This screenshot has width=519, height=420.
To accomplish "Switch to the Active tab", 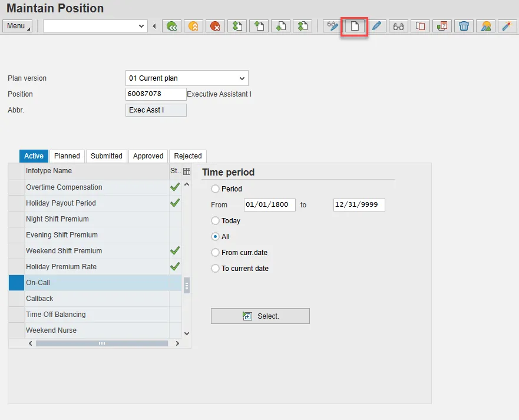I will 34,156.
